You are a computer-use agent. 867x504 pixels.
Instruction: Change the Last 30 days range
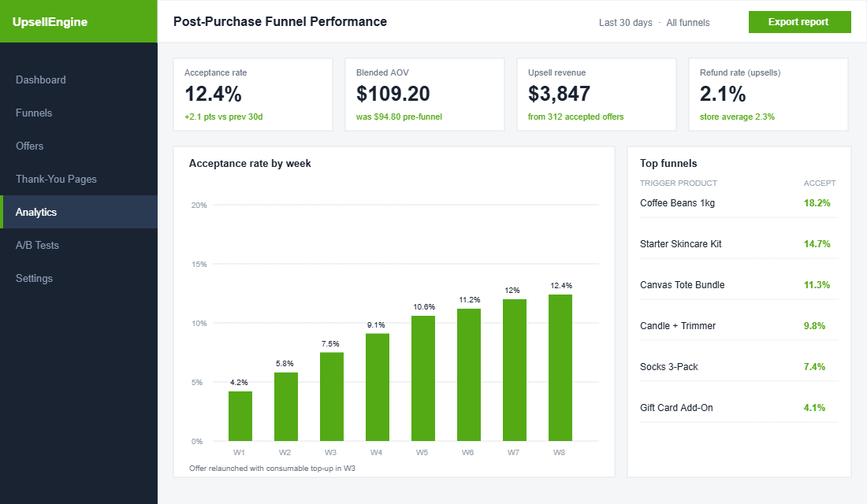point(625,23)
